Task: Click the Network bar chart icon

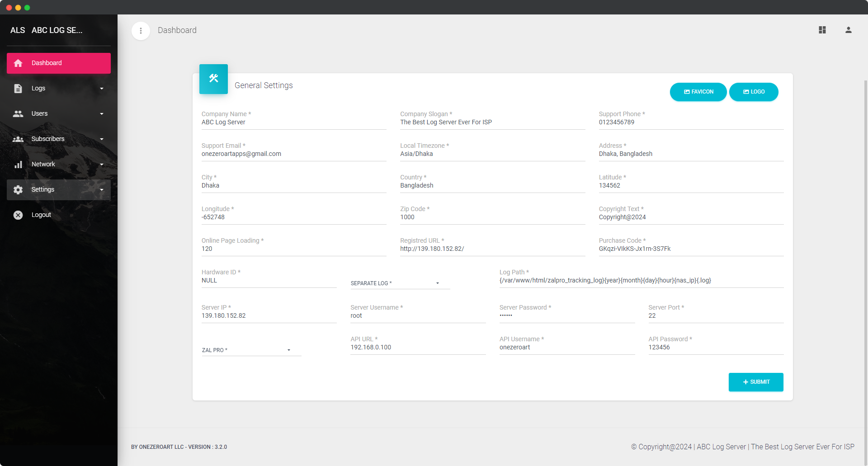Action: (18, 165)
